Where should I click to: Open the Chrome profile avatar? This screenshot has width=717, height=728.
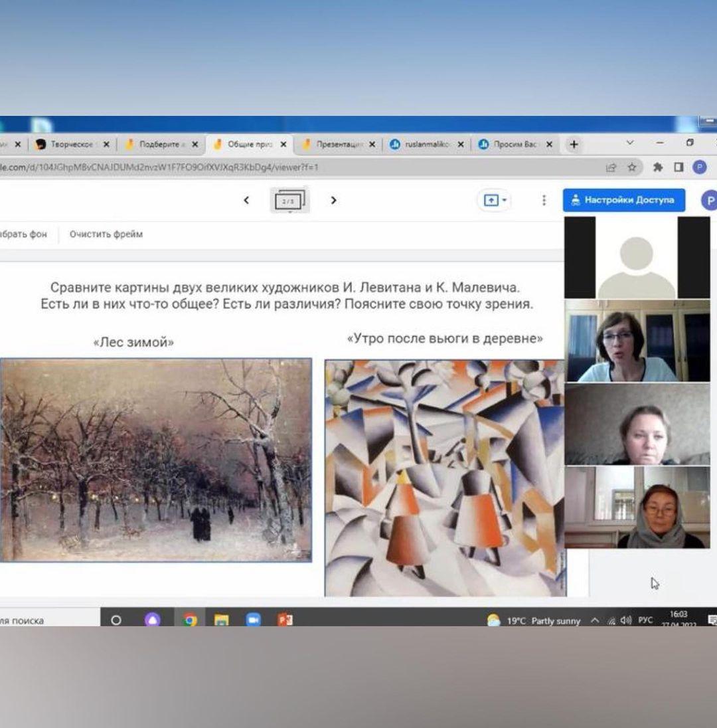point(700,167)
